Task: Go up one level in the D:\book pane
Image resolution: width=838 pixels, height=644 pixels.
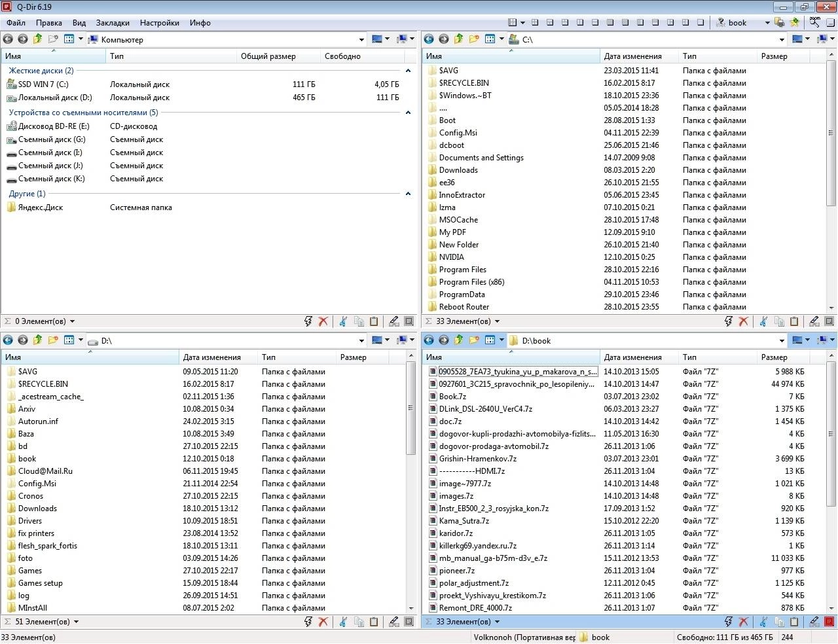Action: click(x=459, y=340)
